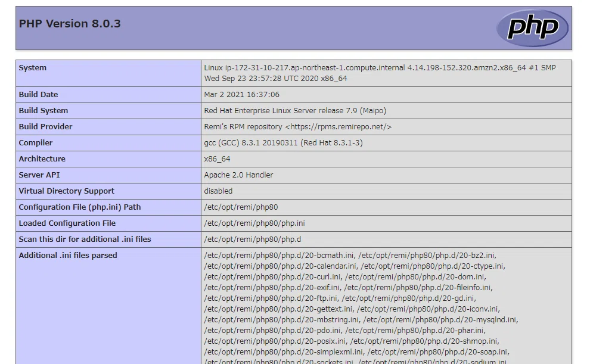Select the Remi's RPM repository value
590x364 pixels.
297,127
